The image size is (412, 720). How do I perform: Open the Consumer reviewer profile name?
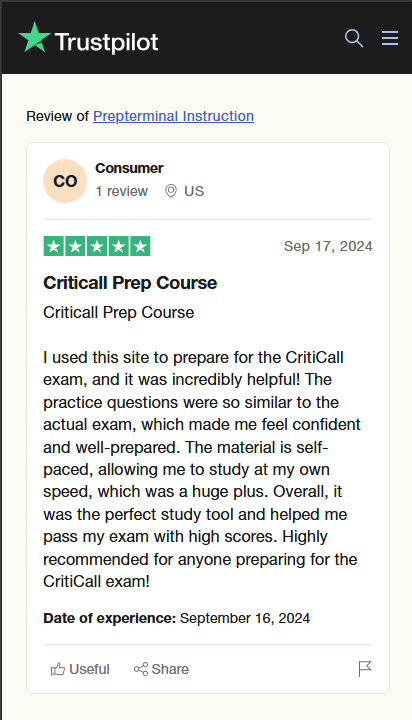(129, 169)
